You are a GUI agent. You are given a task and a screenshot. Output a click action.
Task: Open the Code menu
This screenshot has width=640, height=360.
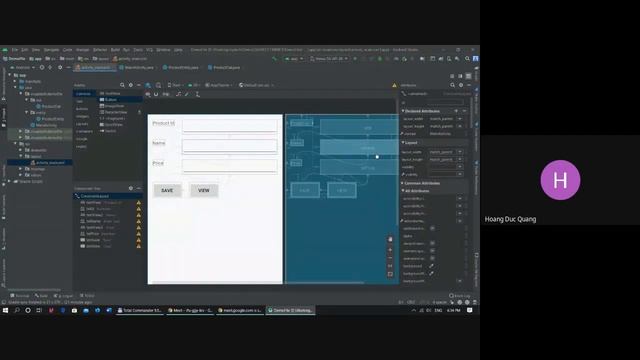[67, 50]
